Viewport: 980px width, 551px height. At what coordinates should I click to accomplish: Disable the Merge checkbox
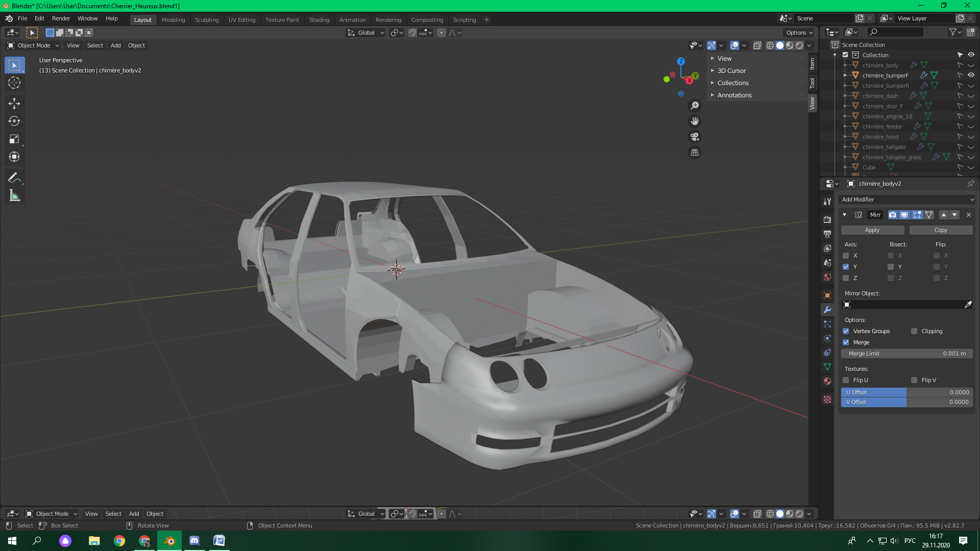coord(846,342)
